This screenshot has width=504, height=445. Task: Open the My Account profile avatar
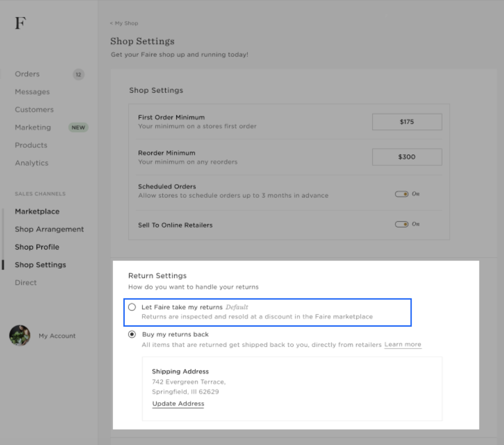click(20, 335)
